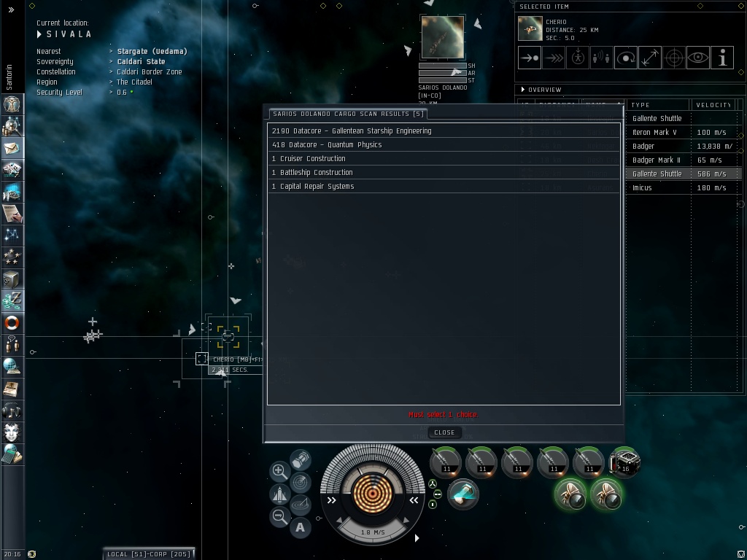Sort overview by Velocity column header

pos(713,105)
